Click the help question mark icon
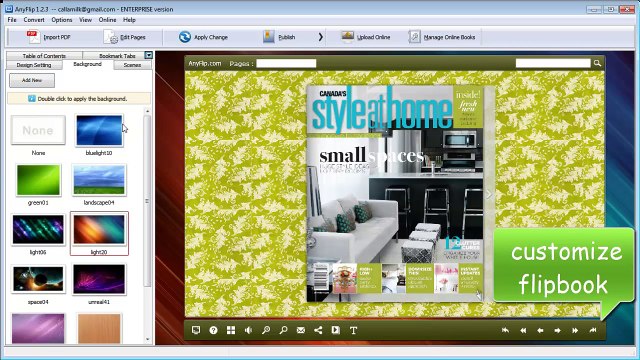The height and width of the screenshot is (360, 640). coord(213,330)
